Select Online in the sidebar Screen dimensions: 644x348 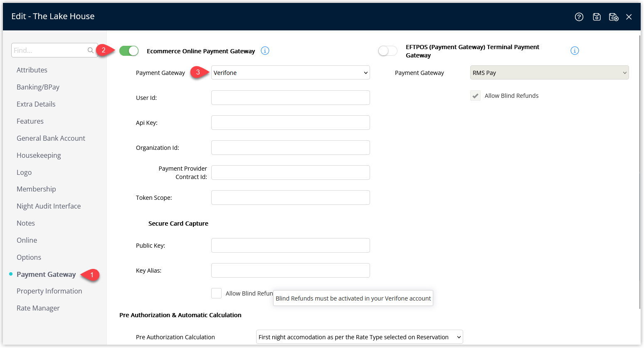(27, 240)
